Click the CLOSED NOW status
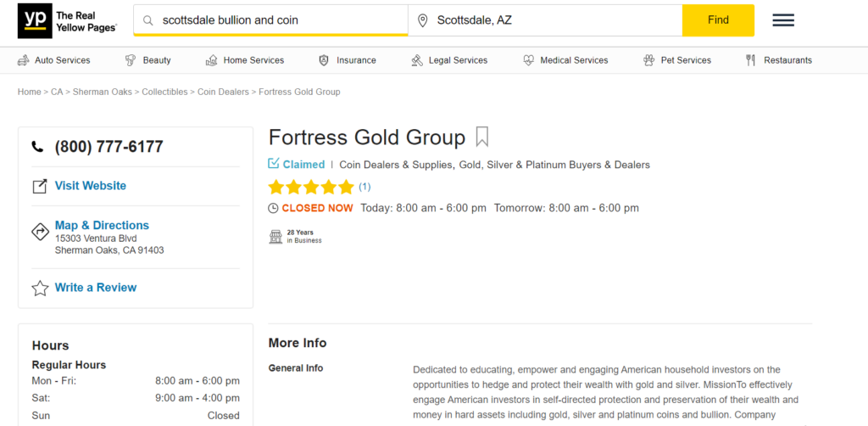The width and height of the screenshot is (868, 426). coord(317,208)
